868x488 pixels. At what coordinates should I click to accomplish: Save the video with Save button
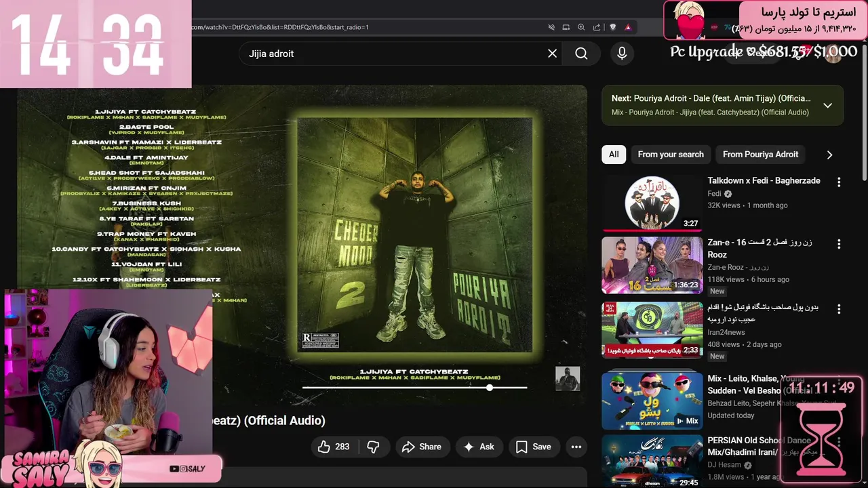pos(534,447)
